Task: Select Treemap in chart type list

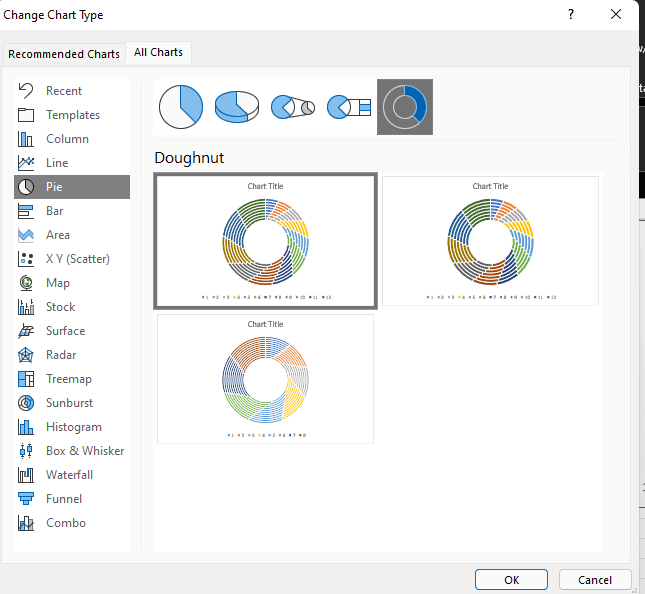Action: 68,379
